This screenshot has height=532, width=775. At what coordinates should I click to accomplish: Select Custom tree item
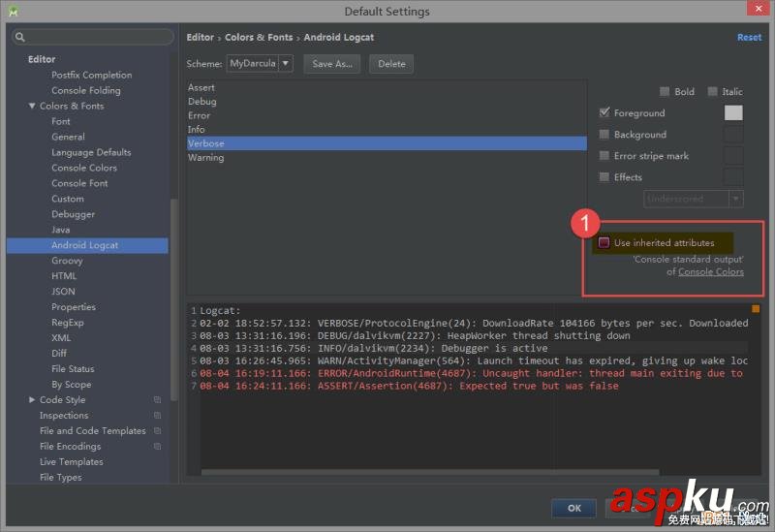pos(68,199)
